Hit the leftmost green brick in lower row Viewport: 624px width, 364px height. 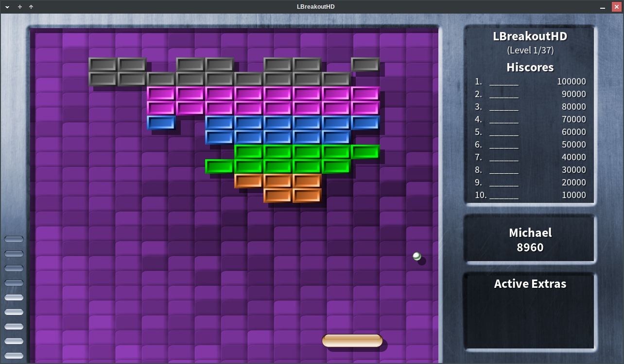coord(219,166)
